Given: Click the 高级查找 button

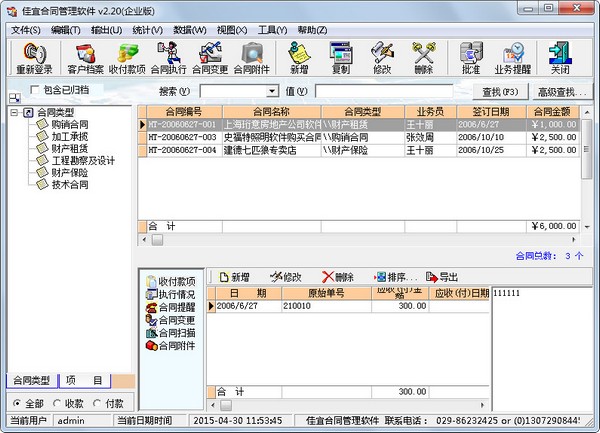Looking at the screenshot, I should pyautogui.click(x=562, y=92).
